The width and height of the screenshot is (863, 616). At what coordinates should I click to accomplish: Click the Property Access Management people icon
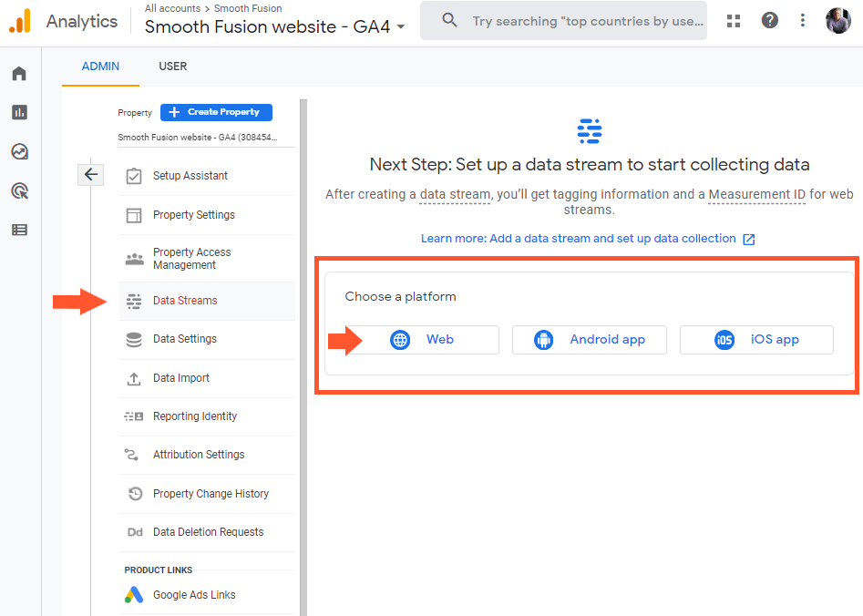tap(134, 259)
